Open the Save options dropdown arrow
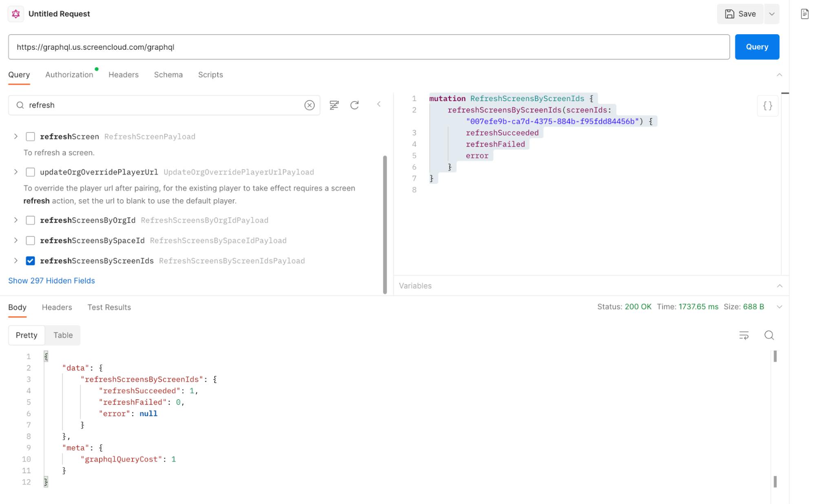 [772, 14]
